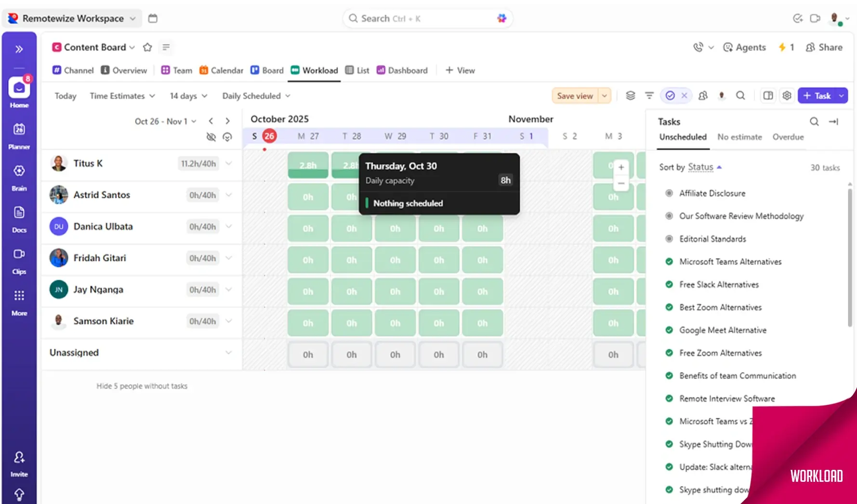Viewport: 857px width, 504px height.
Task: Search within the Tasks panel
Action: [814, 122]
